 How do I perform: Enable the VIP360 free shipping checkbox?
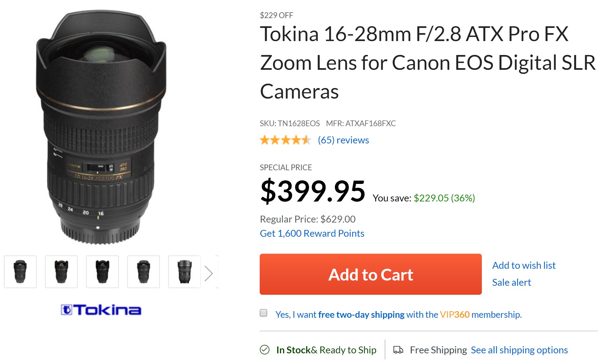click(x=264, y=313)
